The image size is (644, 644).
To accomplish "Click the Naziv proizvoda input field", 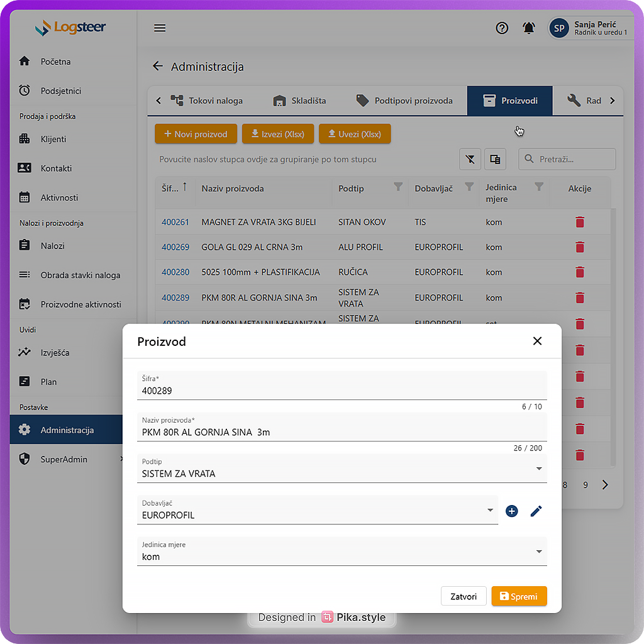I will pos(341,432).
